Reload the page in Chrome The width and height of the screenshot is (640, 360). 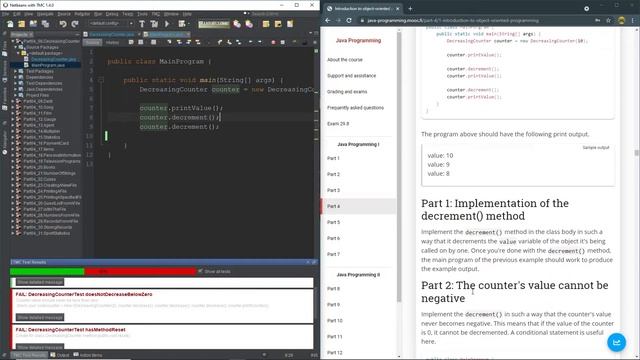[349, 20]
